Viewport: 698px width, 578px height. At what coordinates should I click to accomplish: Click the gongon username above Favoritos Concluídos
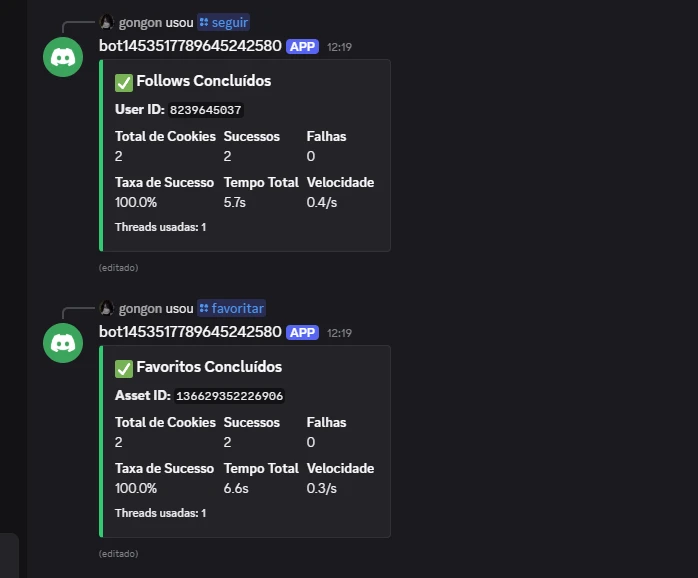(141, 308)
